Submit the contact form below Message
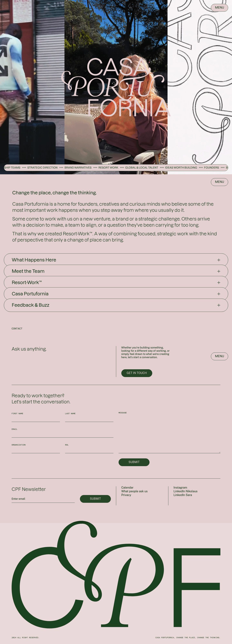The height and width of the screenshot is (644, 232). (x=134, y=462)
